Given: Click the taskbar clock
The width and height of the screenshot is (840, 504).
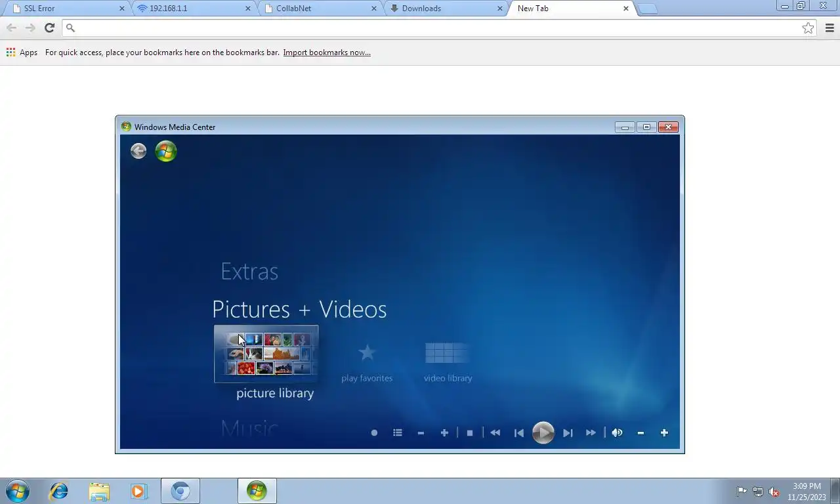Looking at the screenshot, I should coord(807,492).
